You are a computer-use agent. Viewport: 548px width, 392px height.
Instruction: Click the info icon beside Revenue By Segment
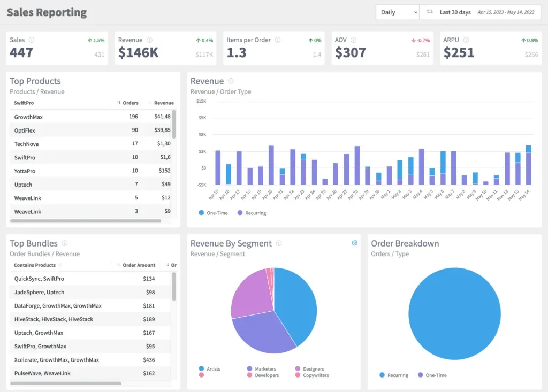(x=279, y=243)
